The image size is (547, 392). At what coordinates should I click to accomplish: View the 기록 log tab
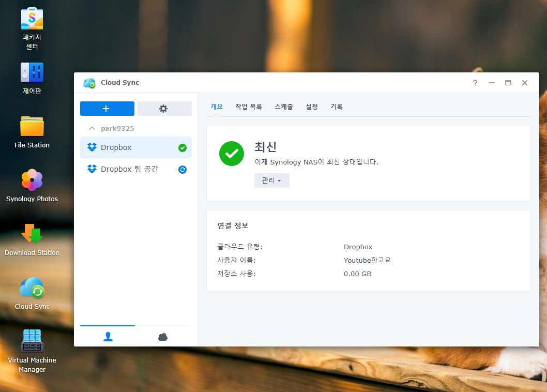[337, 107]
